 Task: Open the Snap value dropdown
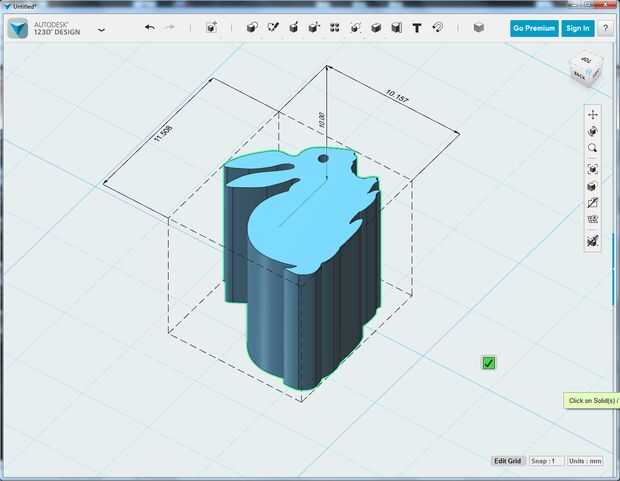point(546,461)
